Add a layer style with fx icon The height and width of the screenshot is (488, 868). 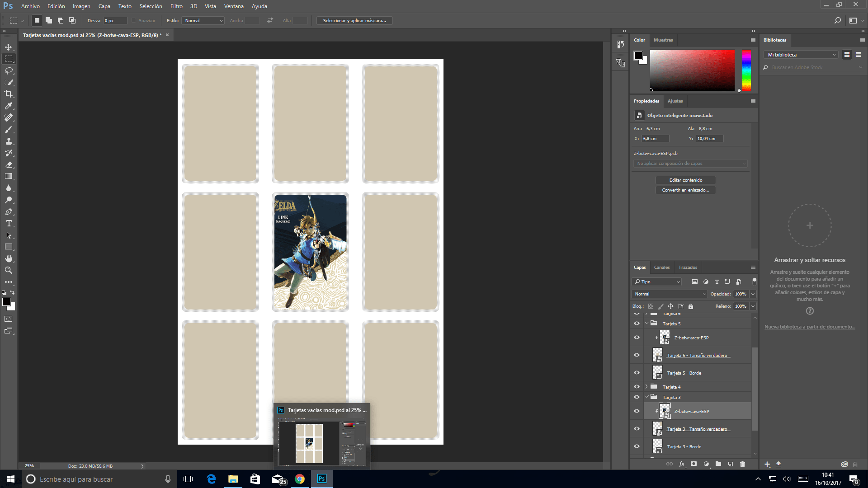pyautogui.click(x=682, y=464)
